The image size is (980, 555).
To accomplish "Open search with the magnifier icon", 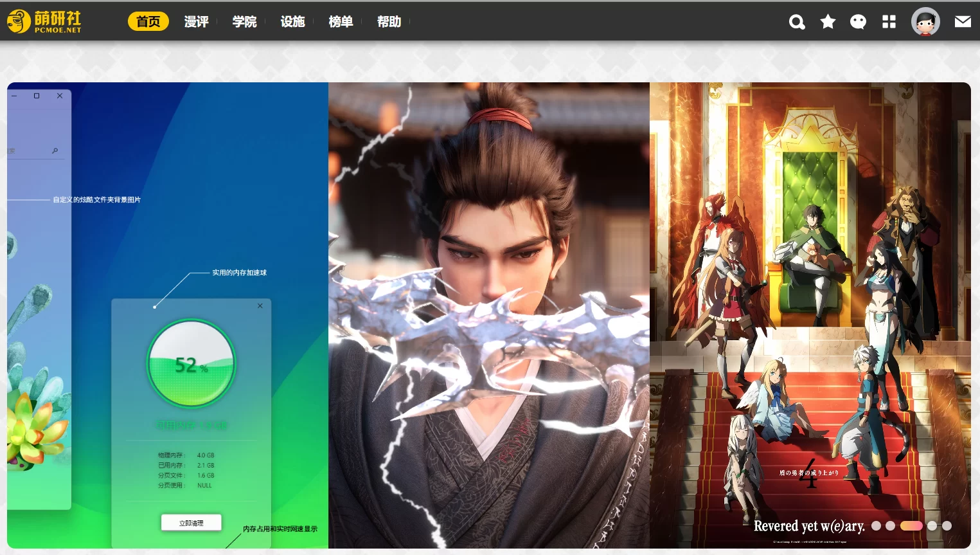I will tap(797, 22).
